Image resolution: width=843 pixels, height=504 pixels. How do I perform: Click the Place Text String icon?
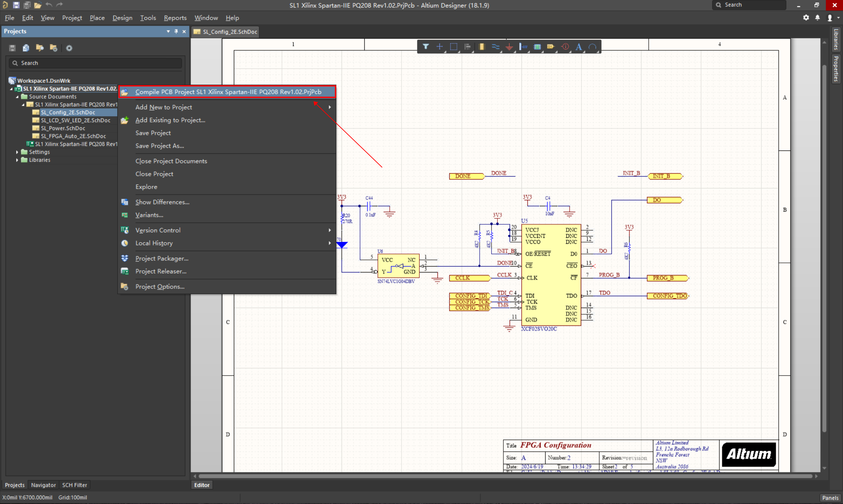pyautogui.click(x=579, y=46)
